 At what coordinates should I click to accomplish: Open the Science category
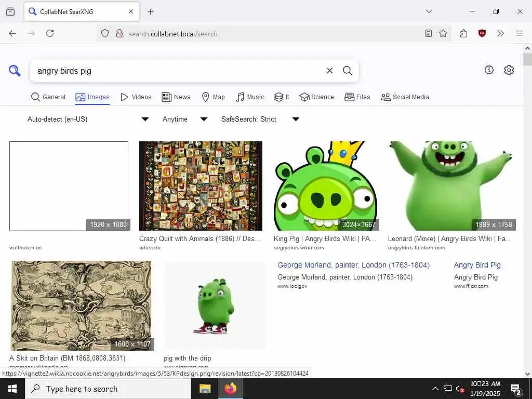316,97
